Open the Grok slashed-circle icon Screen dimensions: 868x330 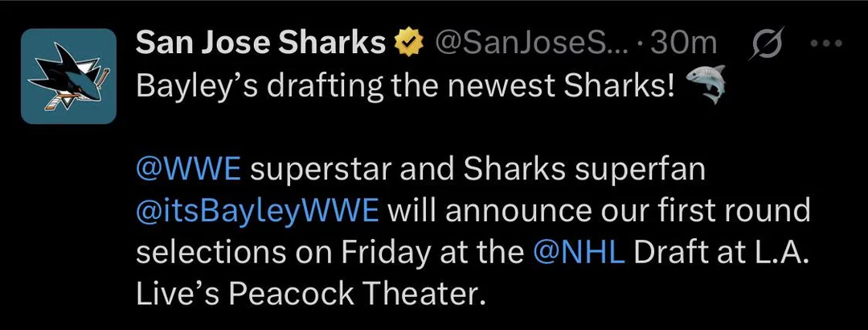pos(766,43)
